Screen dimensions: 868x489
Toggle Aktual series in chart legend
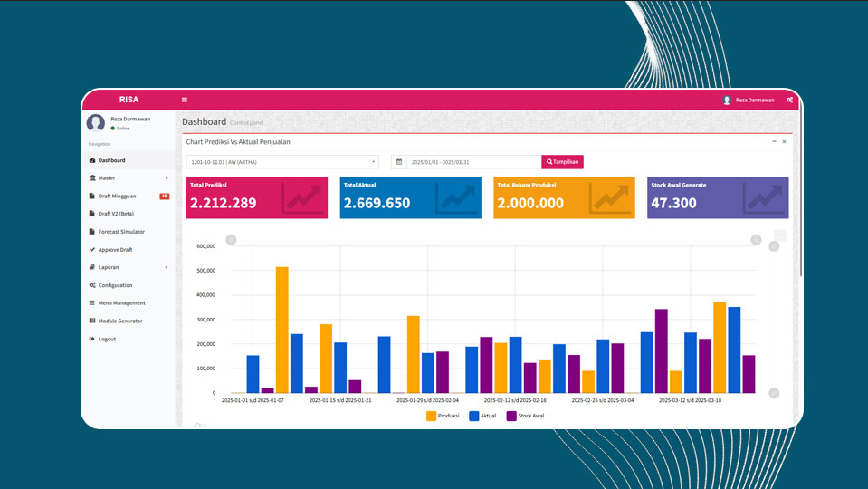[x=482, y=416]
